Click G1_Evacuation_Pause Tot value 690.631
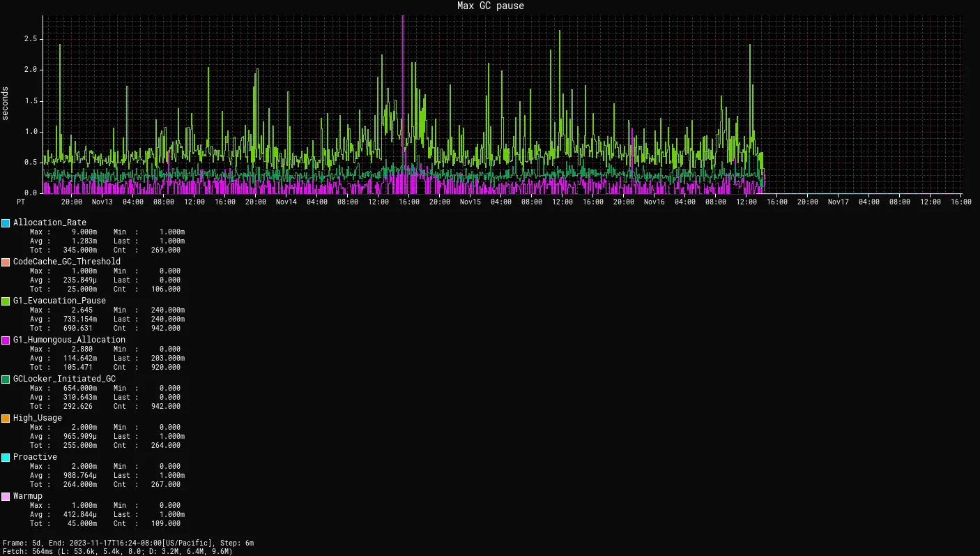 pos(78,328)
